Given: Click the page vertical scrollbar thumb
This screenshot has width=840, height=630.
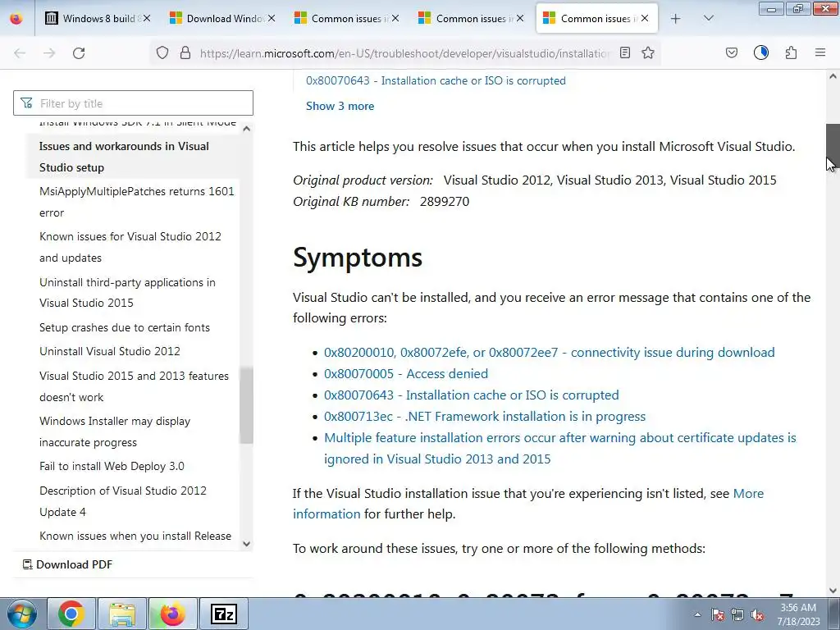Looking at the screenshot, I should 833,146.
